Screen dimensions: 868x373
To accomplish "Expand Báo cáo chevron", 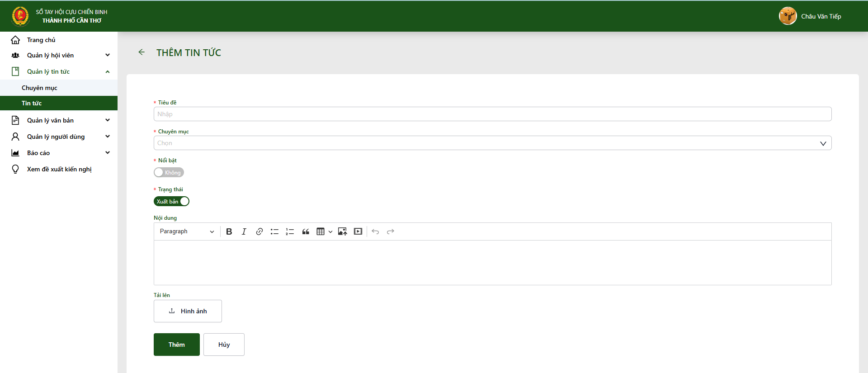I will pyautogui.click(x=108, y=153).
